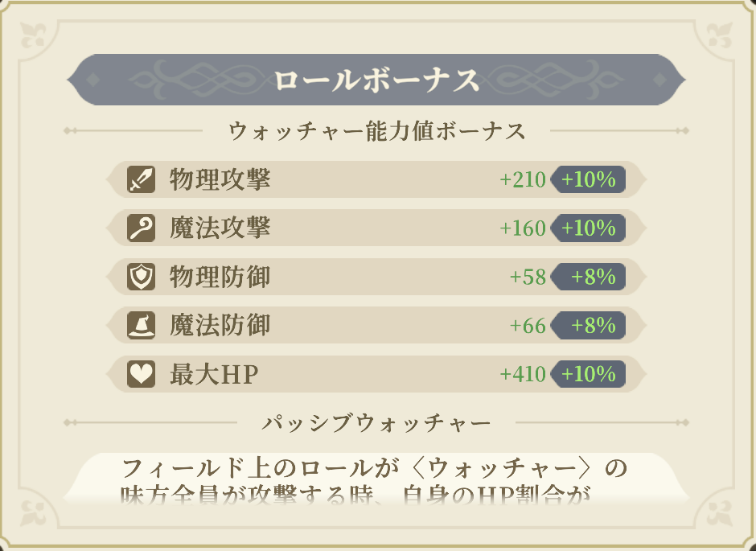756x551 pixels.
Task: Click the passive skill description text box
Action: (375, 480)
